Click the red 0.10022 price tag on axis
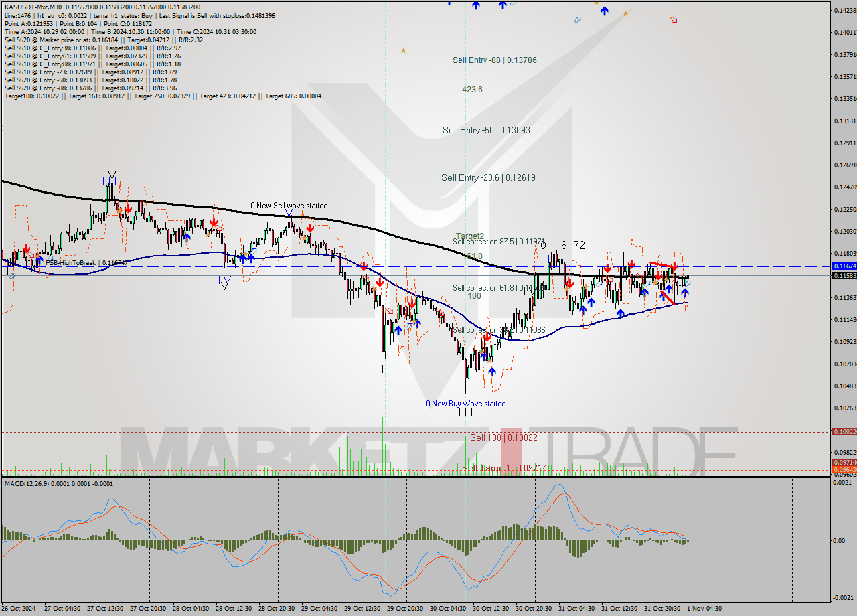The height and width of the screenshot is (616, 857). pos(844,432)
